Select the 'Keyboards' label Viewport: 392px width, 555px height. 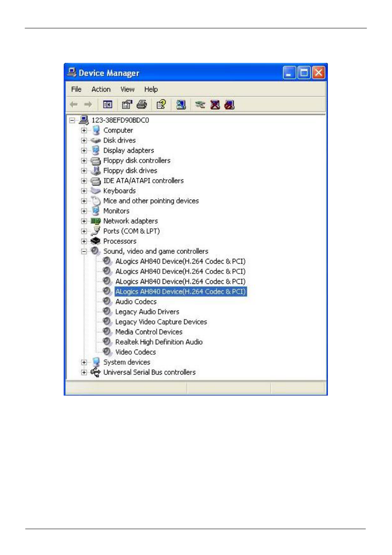120,191
